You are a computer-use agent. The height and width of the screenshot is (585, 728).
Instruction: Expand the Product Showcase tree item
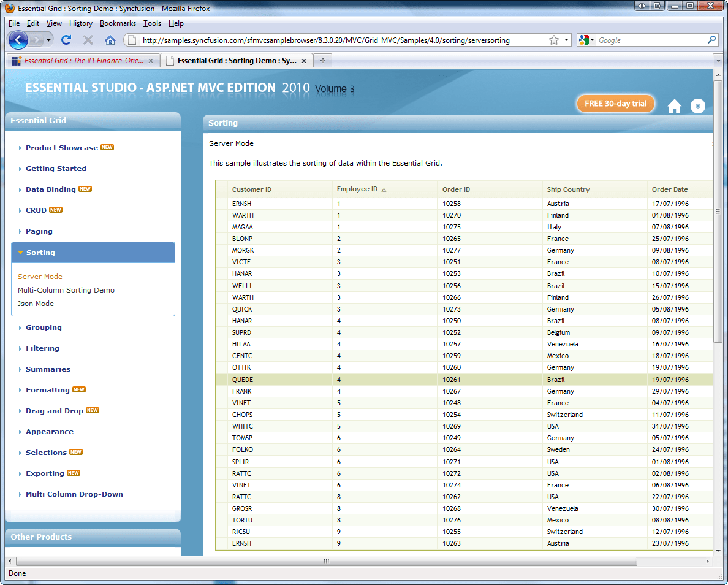point(61,148)
